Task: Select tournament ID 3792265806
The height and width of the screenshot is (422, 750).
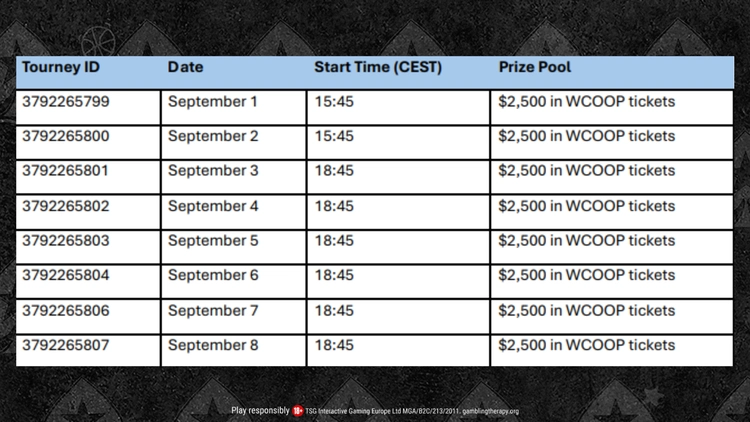Action: [x=66, y=311]
